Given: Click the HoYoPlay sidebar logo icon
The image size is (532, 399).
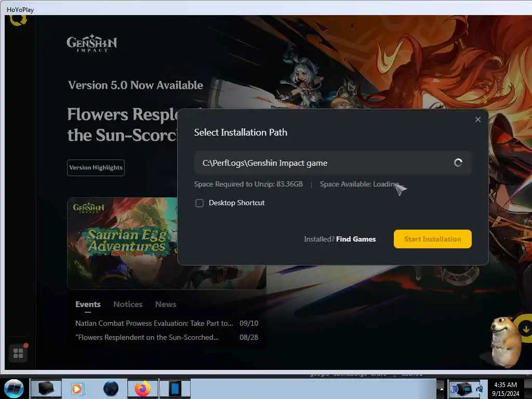Looking at the screenshot, I should point(18,20).
